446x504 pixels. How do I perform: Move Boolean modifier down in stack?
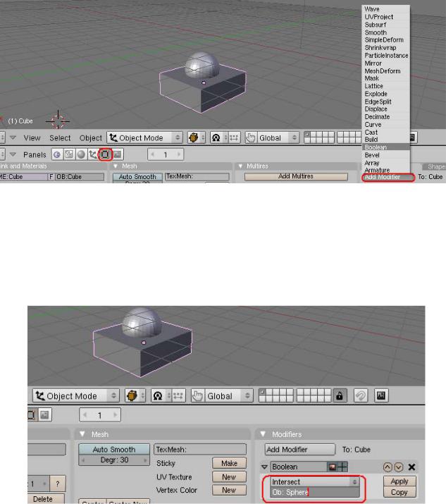pyautogui.click(x=399, y=467)
